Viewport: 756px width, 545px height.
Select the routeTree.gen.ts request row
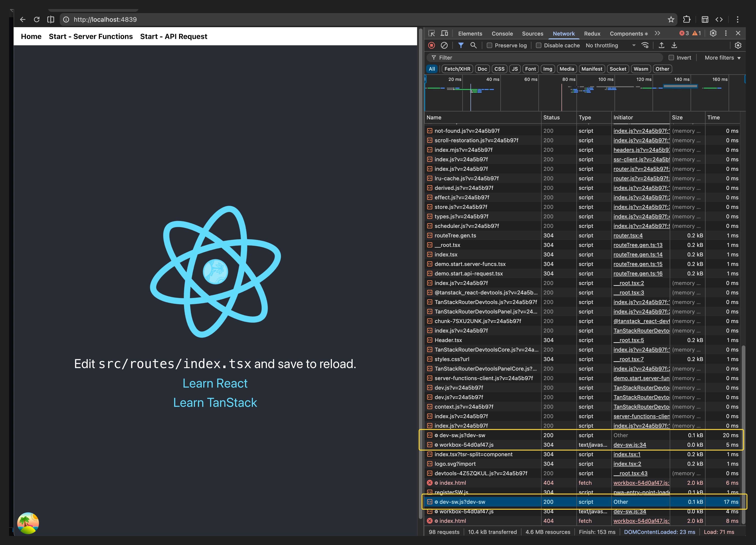(582, 236)
